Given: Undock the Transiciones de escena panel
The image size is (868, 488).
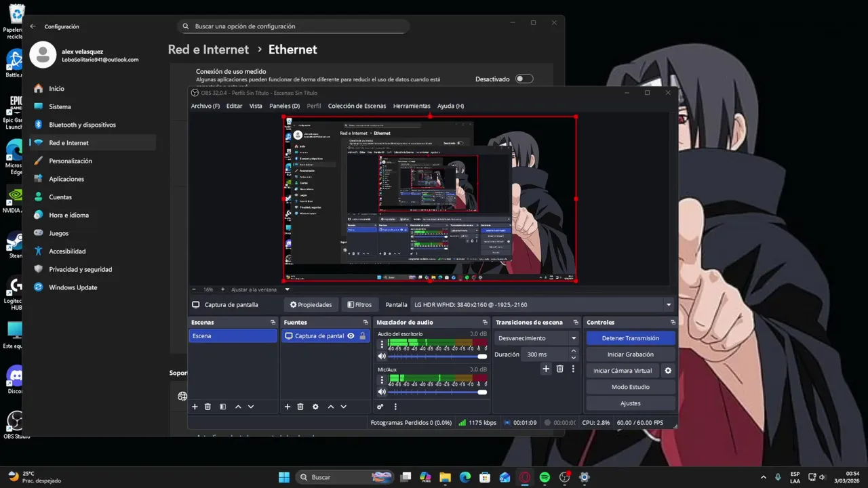Looking at the screenshot, I should [576, 323].
